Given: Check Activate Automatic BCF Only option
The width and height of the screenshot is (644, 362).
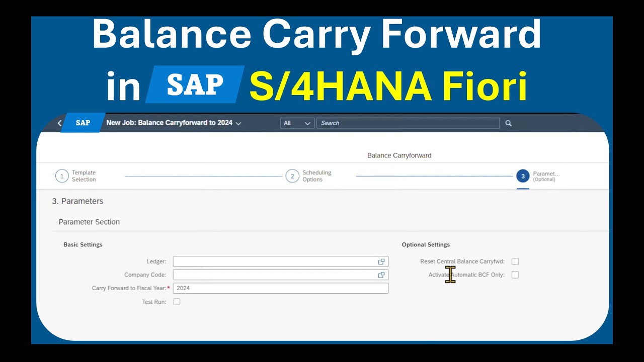Looking at the screenshot, I should (x=515, y=275).
